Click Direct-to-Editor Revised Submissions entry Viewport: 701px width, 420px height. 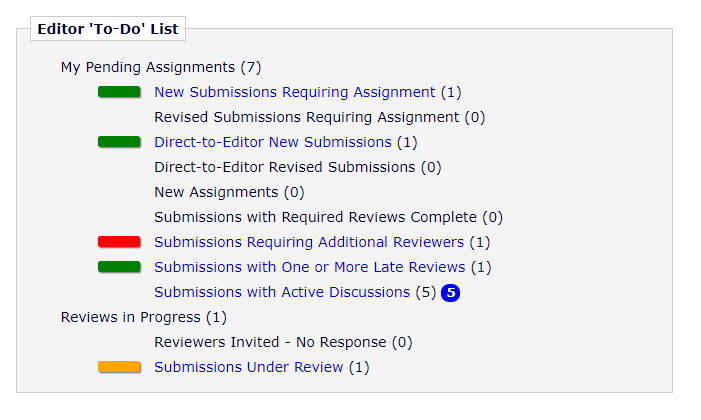click(x=297, y=167)
